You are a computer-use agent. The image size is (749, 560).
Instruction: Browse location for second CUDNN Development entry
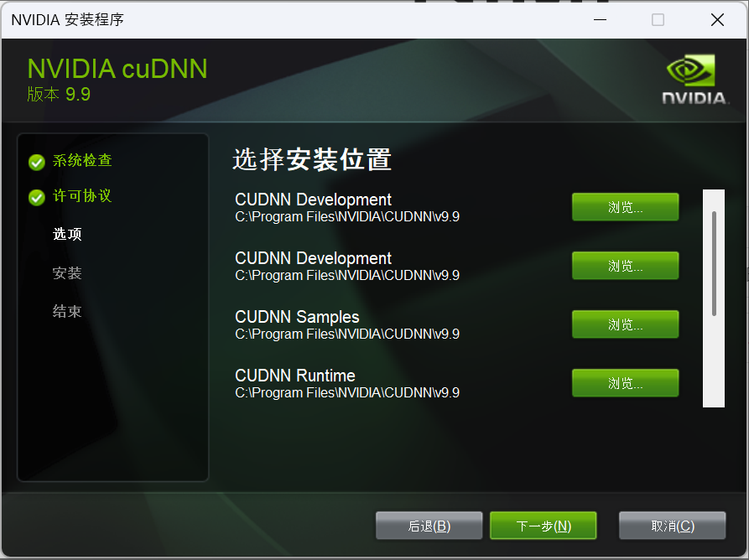[625, 266]
